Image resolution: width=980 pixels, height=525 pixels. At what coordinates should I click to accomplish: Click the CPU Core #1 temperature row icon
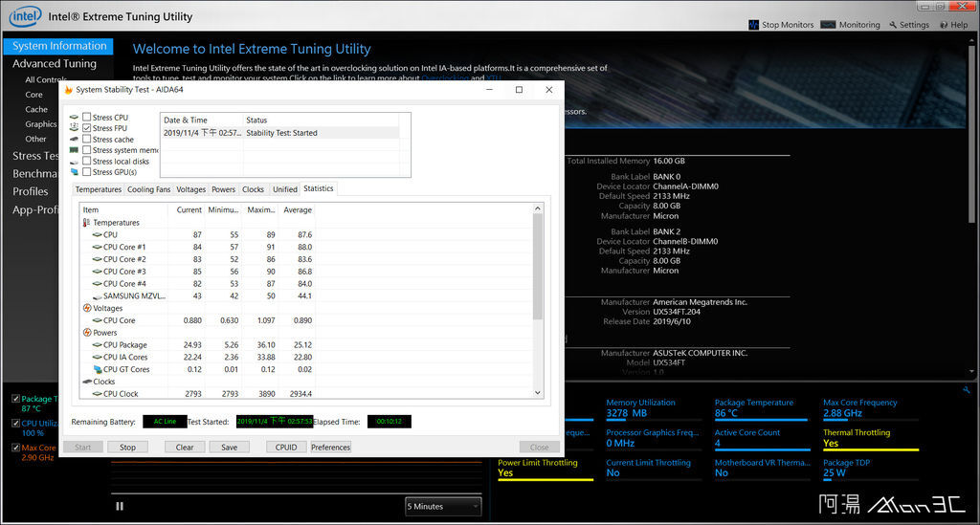pos(97,248)
